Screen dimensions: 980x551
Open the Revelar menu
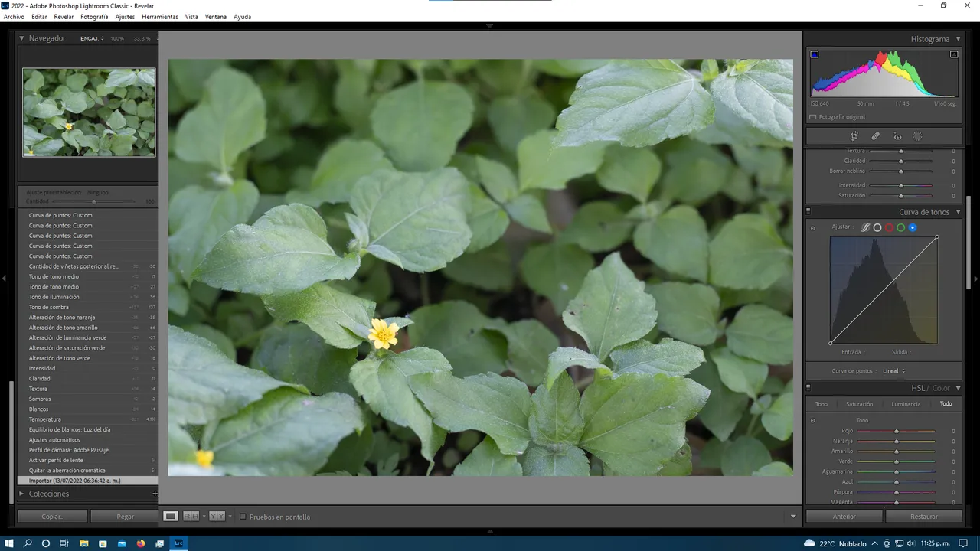coord(64,17)
